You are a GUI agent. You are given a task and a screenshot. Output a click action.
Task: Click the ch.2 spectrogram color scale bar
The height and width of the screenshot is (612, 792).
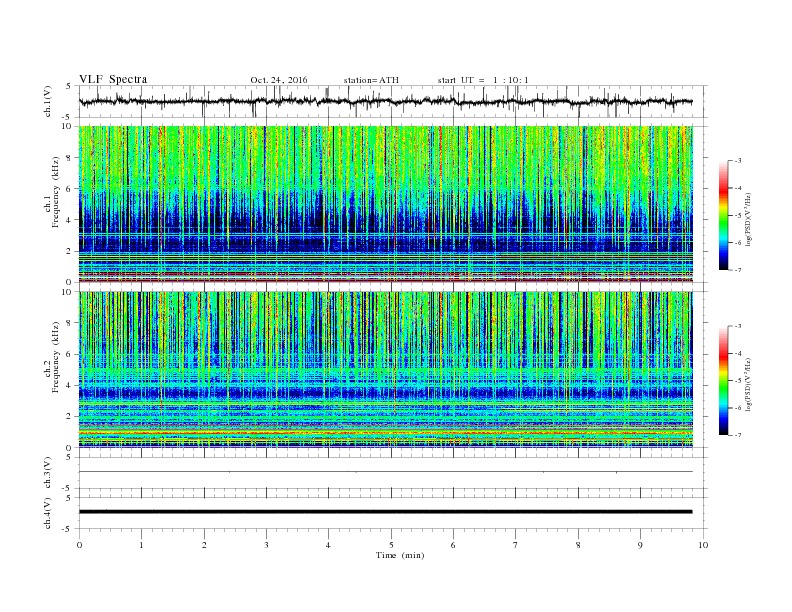[x=723, y=380]
